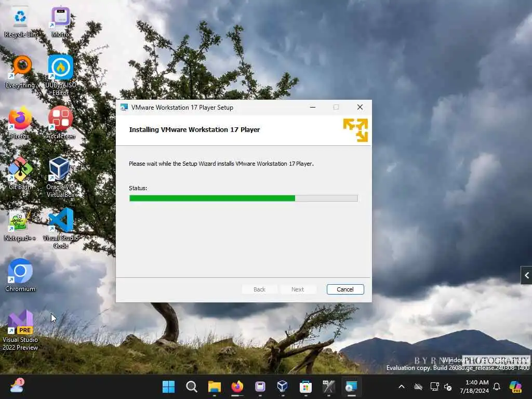
Task: Minimize the VMware setup window
Action: (x=313, y=107)
